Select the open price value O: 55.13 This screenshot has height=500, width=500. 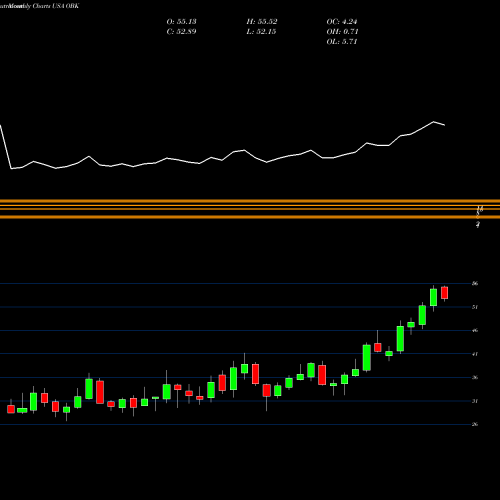pyautogui.click(x=181, y=22)
